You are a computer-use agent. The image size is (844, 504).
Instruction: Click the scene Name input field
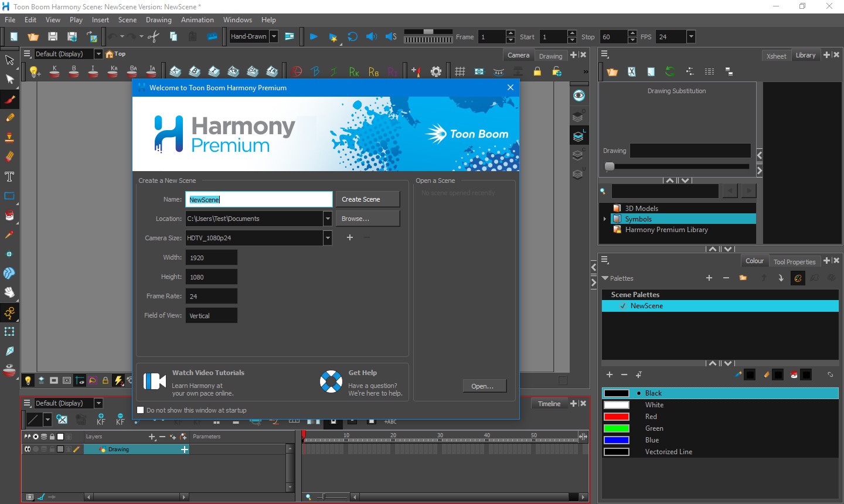[x=259, y=199]
